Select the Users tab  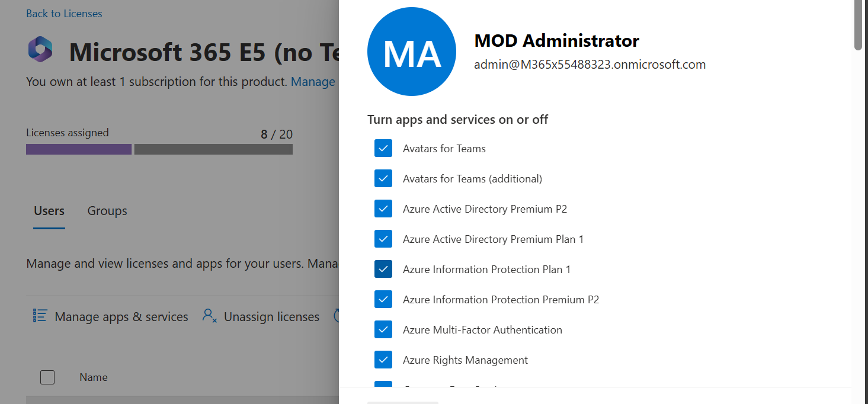[49, 211]
